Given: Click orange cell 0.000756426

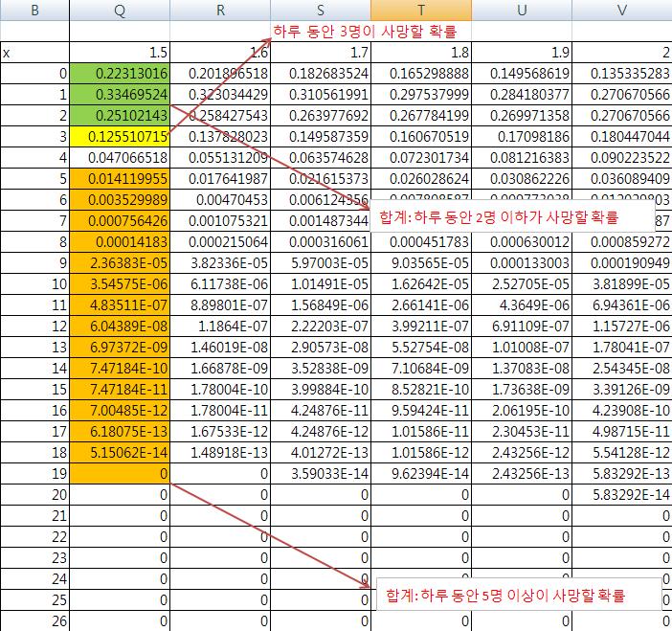Looking at the screenshot, I should [x=120, y=221].
